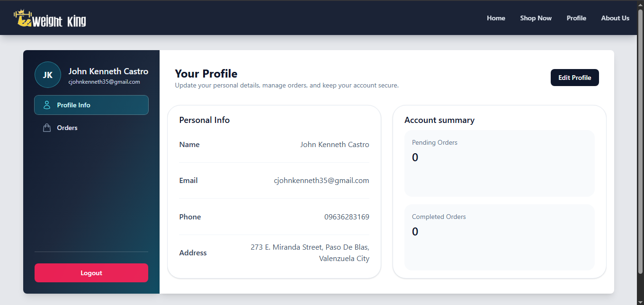Click the Pending Orders summary card
This screenshot has width=644, height=305.
coord(499,163)
